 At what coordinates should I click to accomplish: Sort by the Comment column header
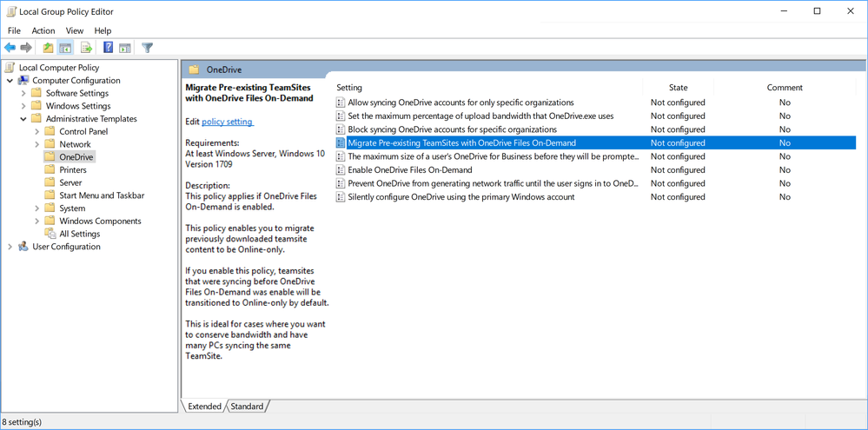(x=785, y=88)
